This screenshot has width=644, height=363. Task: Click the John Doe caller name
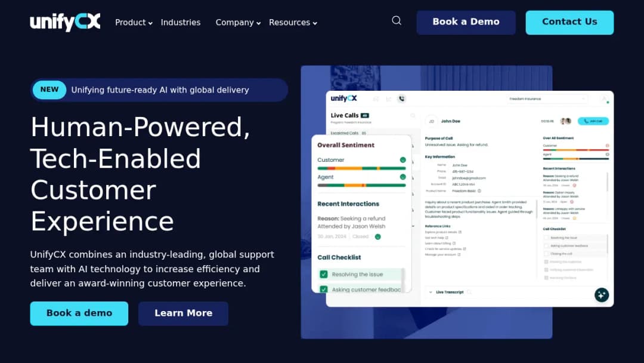coord(451,121)
